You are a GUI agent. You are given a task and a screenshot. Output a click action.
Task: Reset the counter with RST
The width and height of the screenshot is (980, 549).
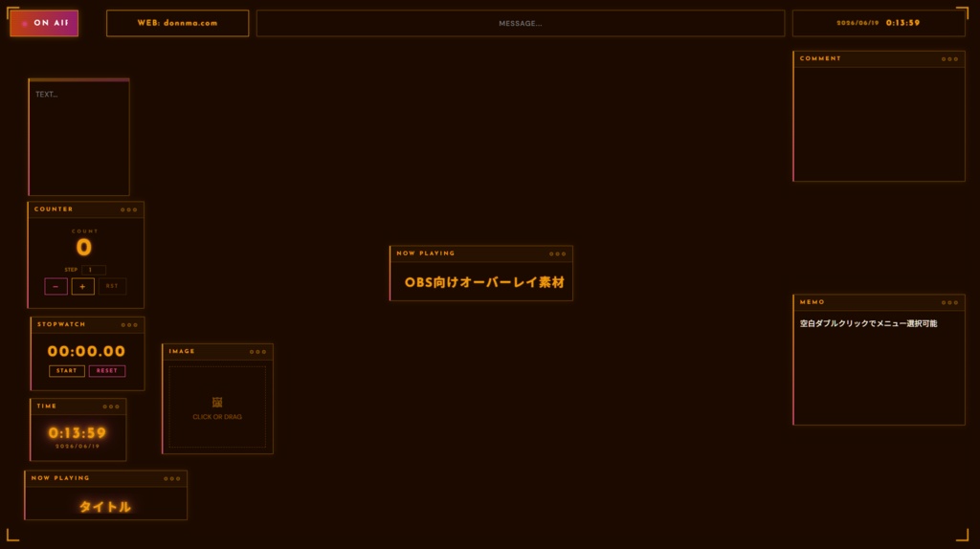(x=112, y=286)
